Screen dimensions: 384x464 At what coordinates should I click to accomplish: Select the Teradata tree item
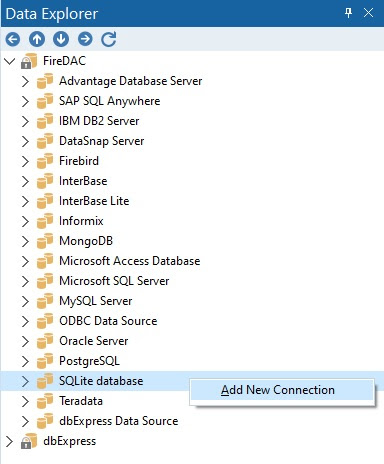81,401
